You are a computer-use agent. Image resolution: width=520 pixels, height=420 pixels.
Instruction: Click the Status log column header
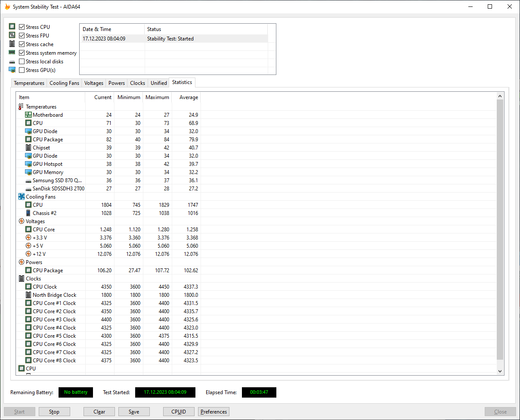206,29
